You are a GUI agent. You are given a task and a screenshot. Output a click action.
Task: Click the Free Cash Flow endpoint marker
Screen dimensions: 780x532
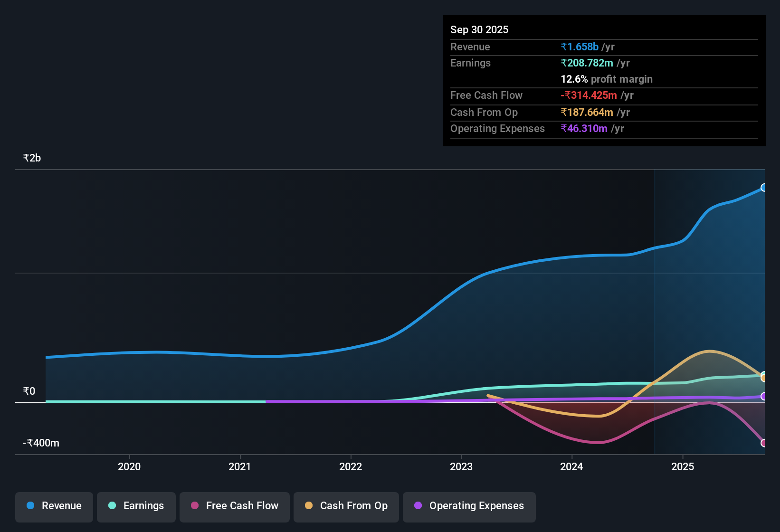764,443
